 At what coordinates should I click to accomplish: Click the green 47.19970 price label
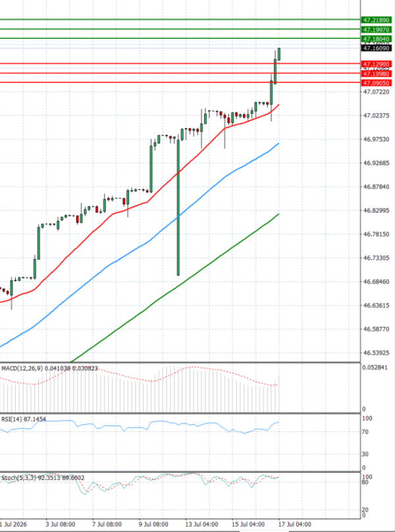(376, 30)
